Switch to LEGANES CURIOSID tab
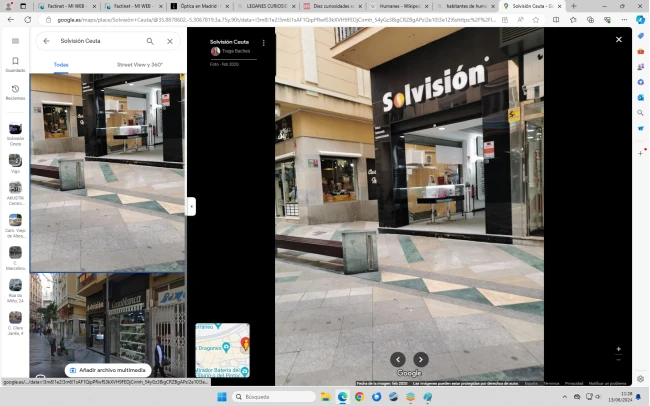650x406 pixels. pos(267,6)
